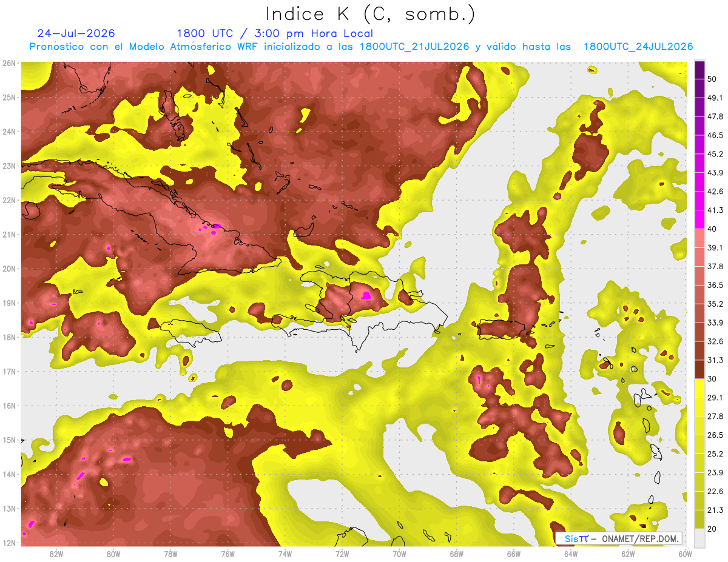
Task: Click the "60W" longitude label
Action: (x=686, y=554)
